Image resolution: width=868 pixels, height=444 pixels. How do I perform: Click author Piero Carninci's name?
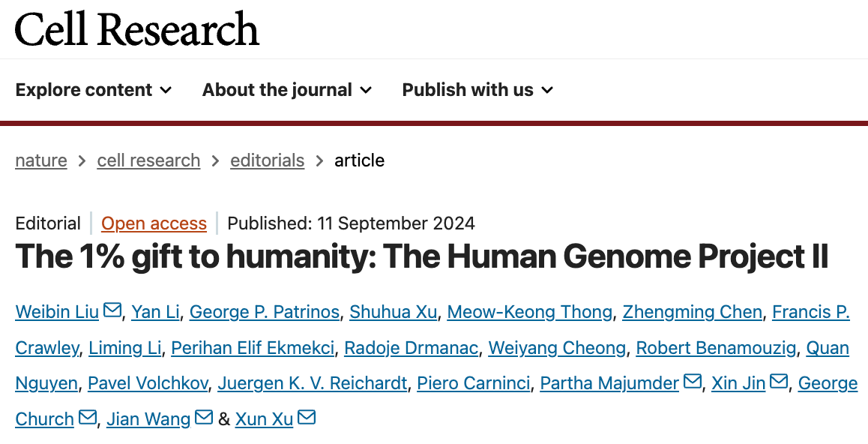pyautogui.click(x=473, y=383)
